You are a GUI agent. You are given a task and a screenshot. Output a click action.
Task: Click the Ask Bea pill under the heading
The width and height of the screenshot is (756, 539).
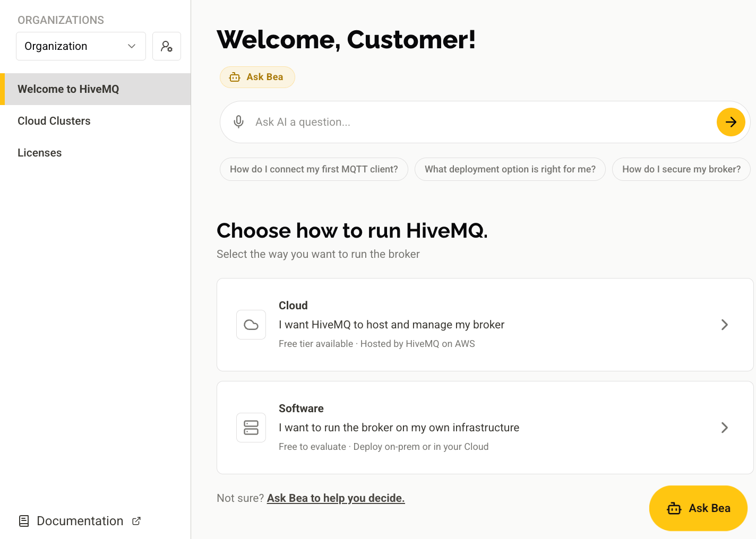[x=257, y=77]
